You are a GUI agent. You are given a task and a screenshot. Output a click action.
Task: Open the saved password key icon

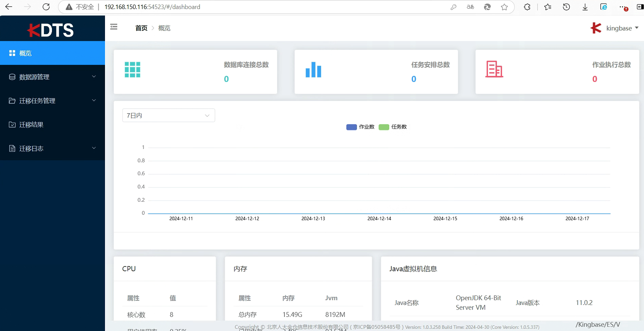453,7
